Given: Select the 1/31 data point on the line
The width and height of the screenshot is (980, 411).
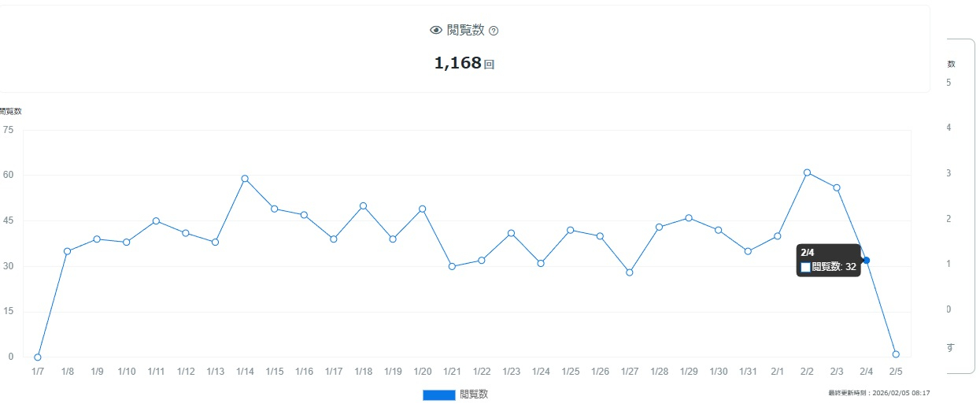Looking at the screenshot, I should [x=748, y=251].
